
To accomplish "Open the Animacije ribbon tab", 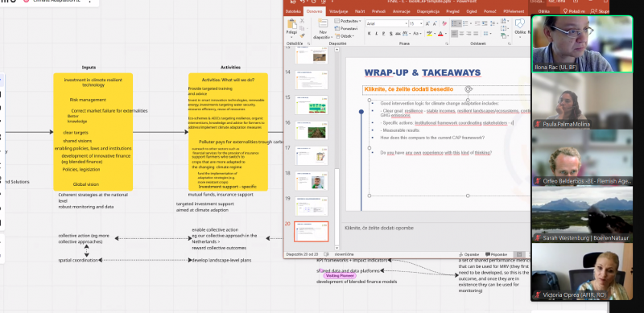I will (x=401, y=11).
